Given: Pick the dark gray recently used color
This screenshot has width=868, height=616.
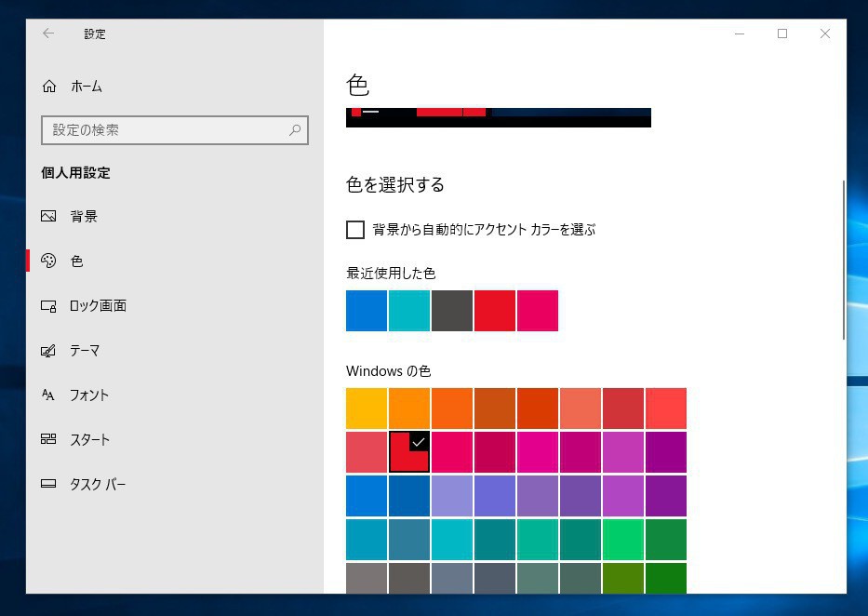Looking at the screenshot, I should pos(451,311).
